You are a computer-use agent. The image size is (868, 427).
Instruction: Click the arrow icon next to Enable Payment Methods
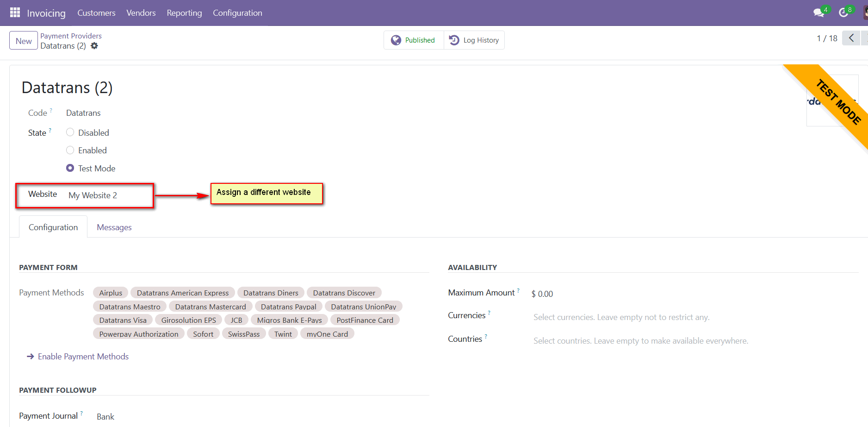click(x=31, y=356)
